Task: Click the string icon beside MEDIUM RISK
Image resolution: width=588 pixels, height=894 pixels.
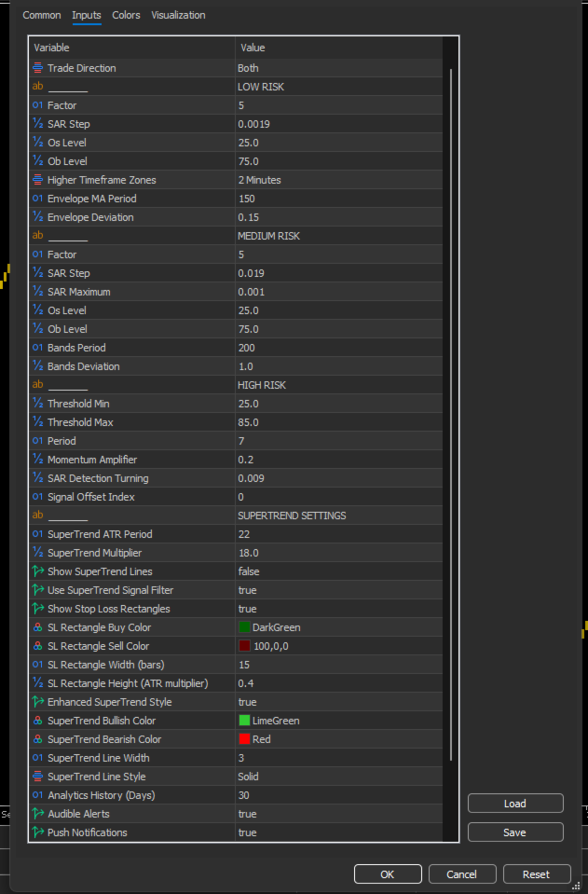Action: [x=37, y=236]
